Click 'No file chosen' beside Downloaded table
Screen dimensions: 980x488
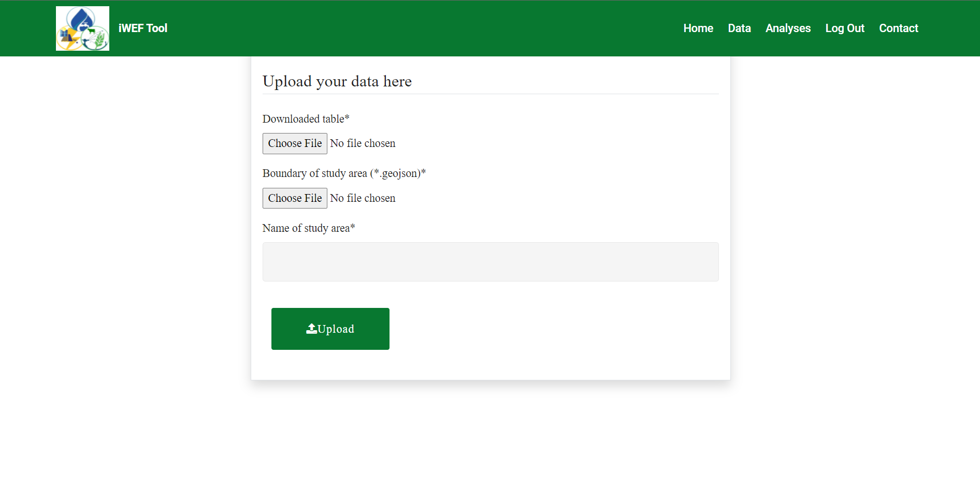click(363, 143)
